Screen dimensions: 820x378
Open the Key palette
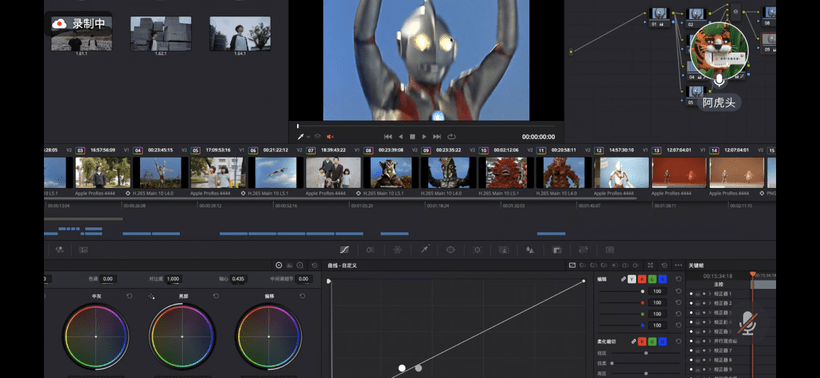coord(556,250)
